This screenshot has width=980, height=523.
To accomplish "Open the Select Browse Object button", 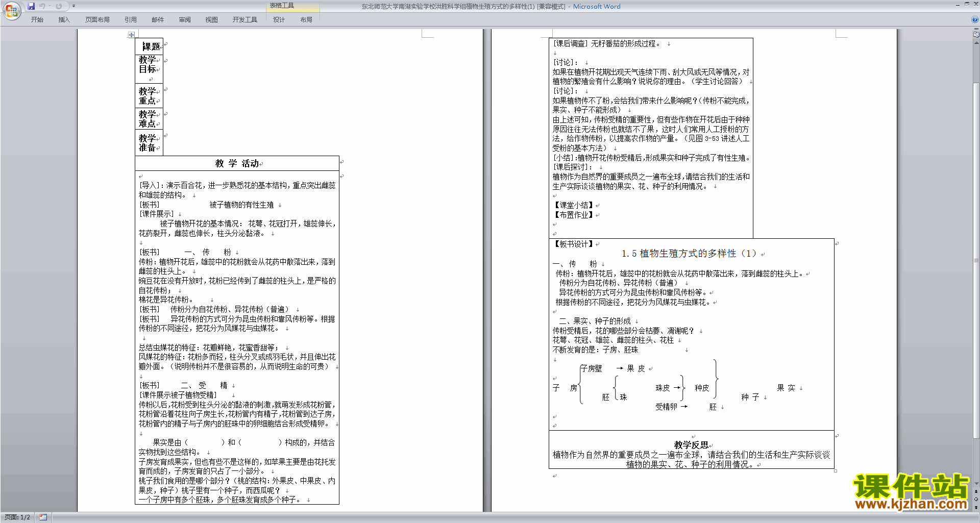I will click(976, 499).
